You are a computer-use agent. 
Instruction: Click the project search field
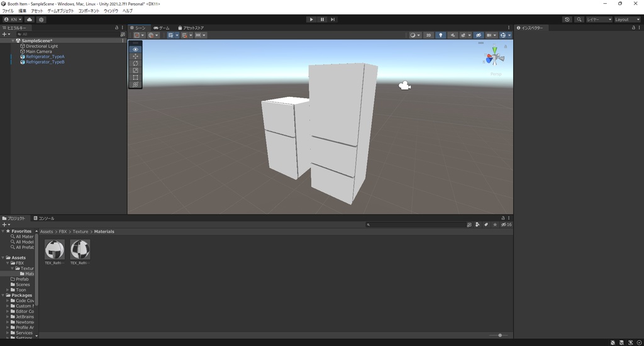point(416,225)
